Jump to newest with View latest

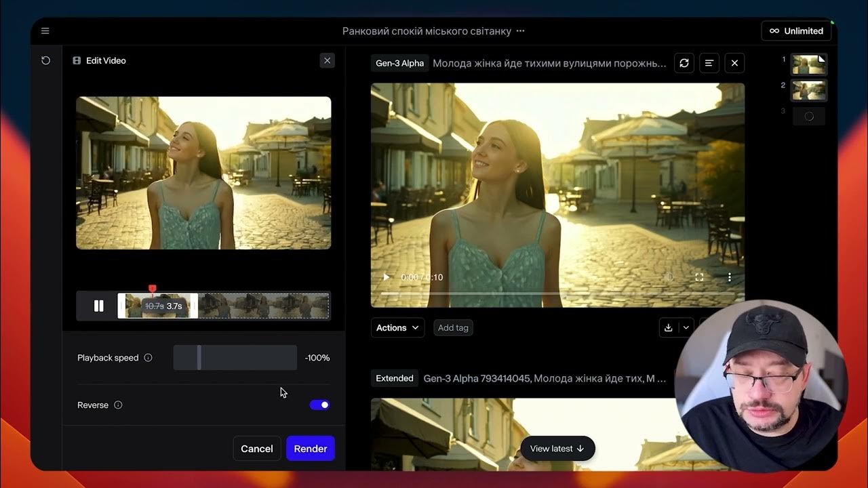coord(557,449)
